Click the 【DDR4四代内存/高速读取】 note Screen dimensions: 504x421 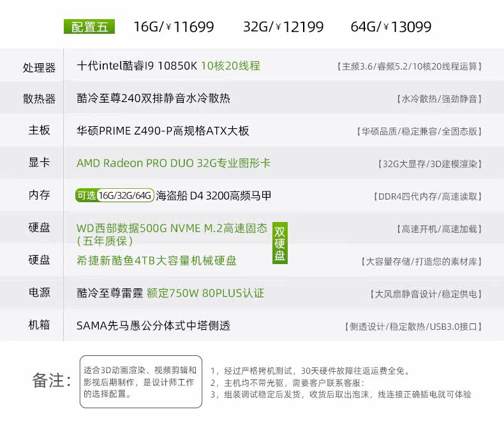pos(427,196)
